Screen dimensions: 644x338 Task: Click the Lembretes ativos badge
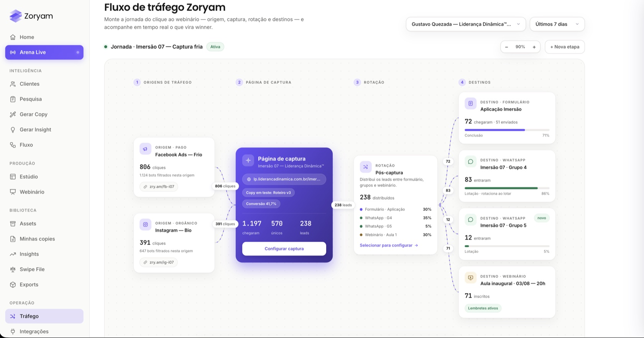[483, 308]
